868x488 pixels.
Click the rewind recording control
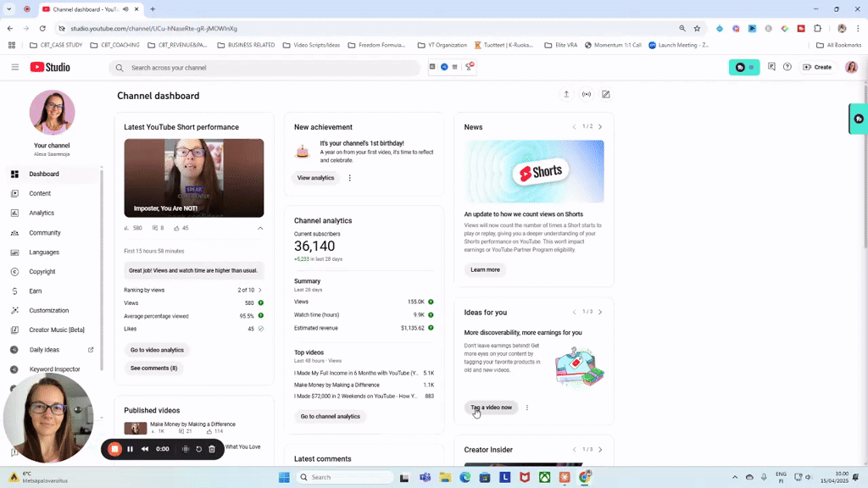[144, 449]
